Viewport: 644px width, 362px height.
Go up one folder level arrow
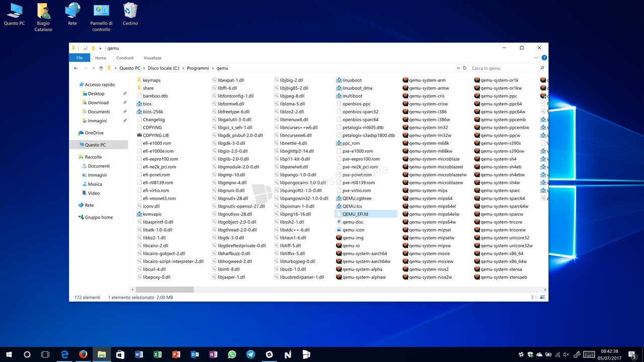click(x=101, y=68)
